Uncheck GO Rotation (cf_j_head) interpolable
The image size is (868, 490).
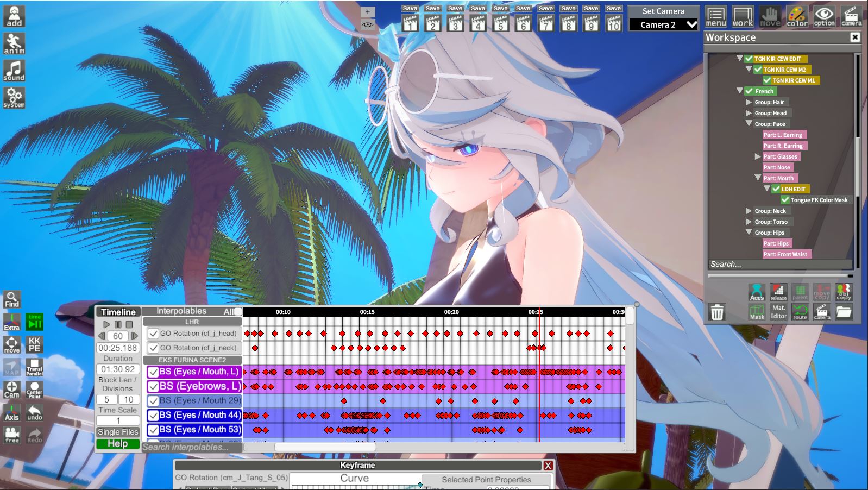pos(154,334)
